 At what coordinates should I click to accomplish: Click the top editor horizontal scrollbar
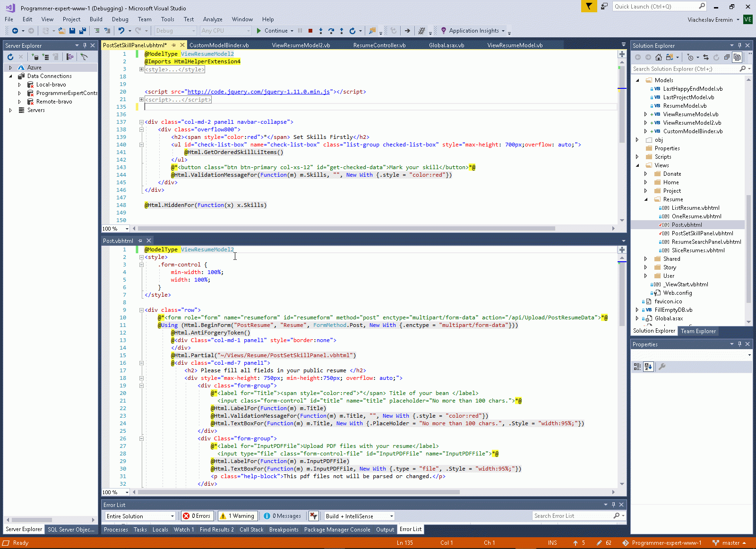(x=346, y=229)
